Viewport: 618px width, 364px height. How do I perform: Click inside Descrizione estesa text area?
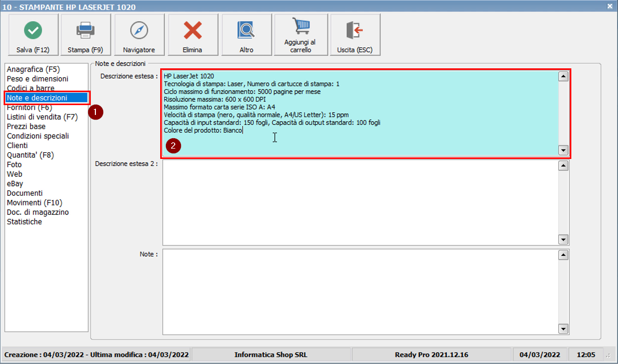(361, 113)
